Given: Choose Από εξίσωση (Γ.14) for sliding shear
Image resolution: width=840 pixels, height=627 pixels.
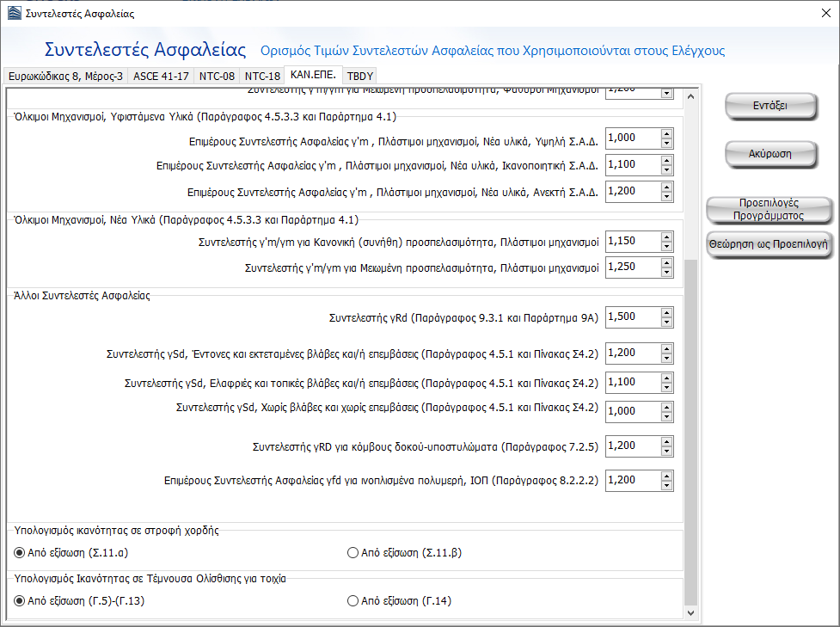Looking at the screenshot, I should [353, 601].
